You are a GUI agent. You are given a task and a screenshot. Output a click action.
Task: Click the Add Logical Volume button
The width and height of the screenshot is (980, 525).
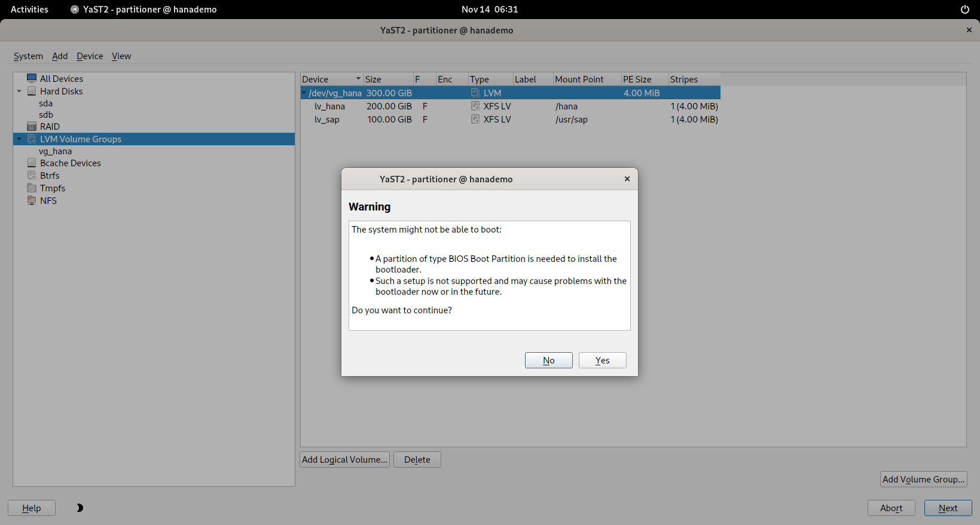pyautogui.click(x=344, y=459)
